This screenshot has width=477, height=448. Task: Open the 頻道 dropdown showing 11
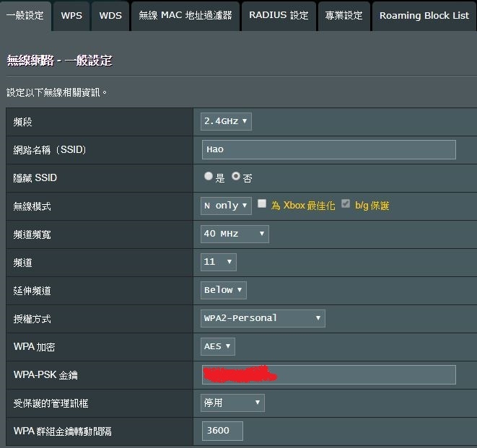point(219,262)
